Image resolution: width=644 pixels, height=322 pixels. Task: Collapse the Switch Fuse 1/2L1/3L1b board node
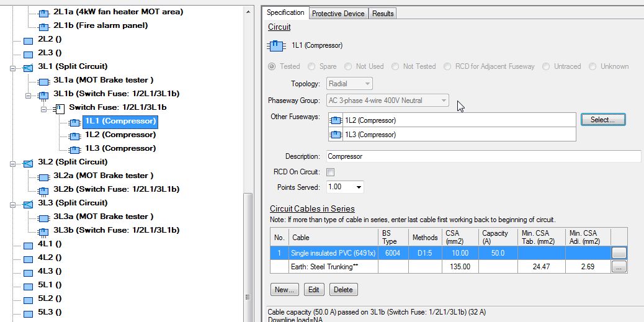44,109
